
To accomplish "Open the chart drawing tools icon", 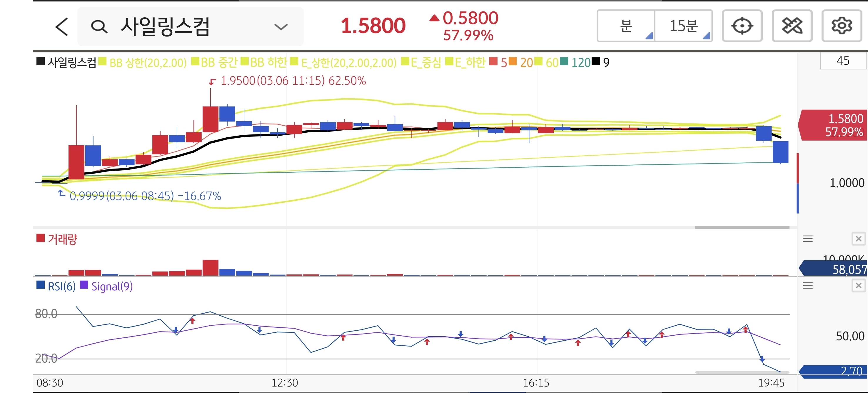I will pos(792,26).
